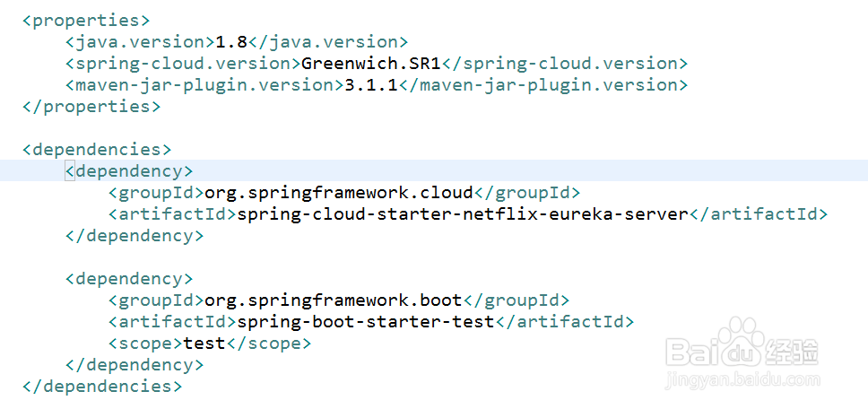Click the closing </properties> tag

click(91, 106)
